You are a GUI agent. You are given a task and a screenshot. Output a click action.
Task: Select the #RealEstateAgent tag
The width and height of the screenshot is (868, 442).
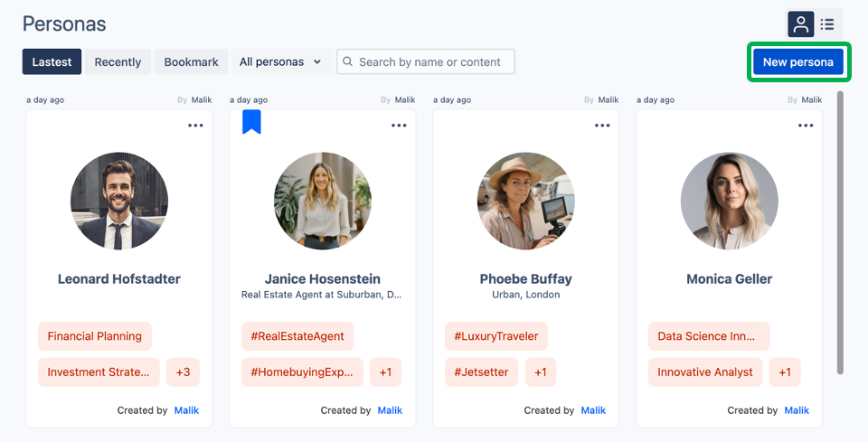(x=297, y=336)
